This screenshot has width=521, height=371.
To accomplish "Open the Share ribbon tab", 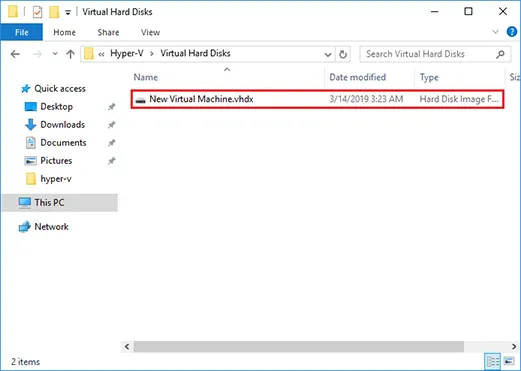I will 108,32.
